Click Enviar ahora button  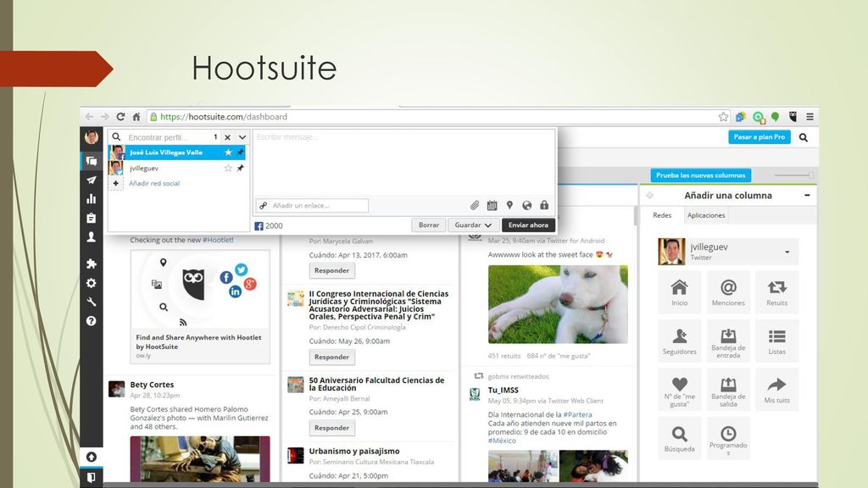[528, 225]
